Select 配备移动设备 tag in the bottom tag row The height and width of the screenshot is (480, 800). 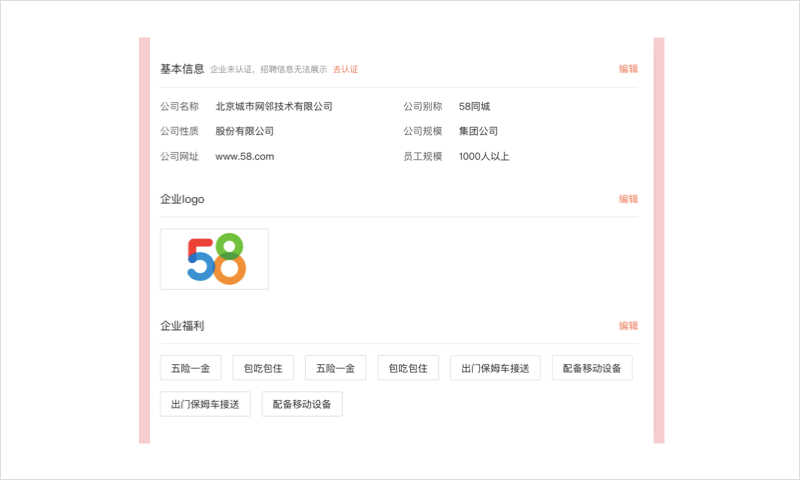click(302, 404)
